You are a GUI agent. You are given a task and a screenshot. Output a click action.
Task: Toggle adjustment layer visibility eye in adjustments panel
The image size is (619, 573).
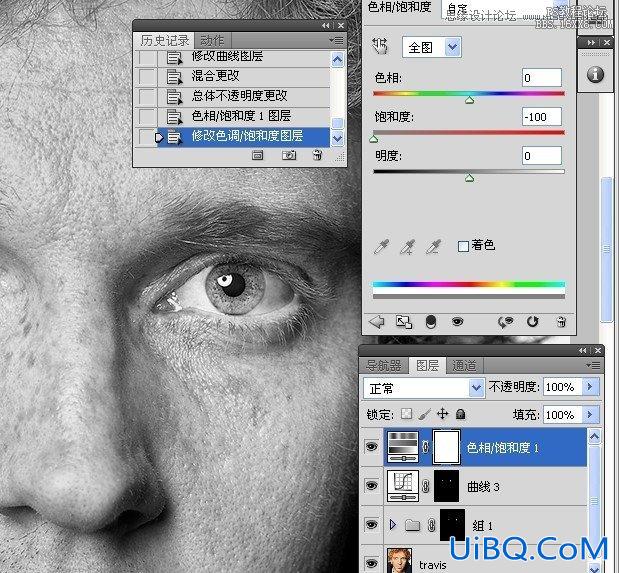(457, 322)
